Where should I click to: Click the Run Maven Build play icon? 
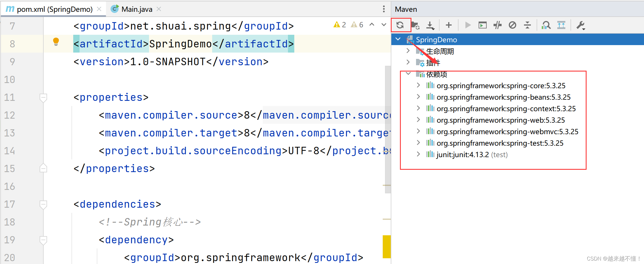pyautogui.click(x=468, y=25)
